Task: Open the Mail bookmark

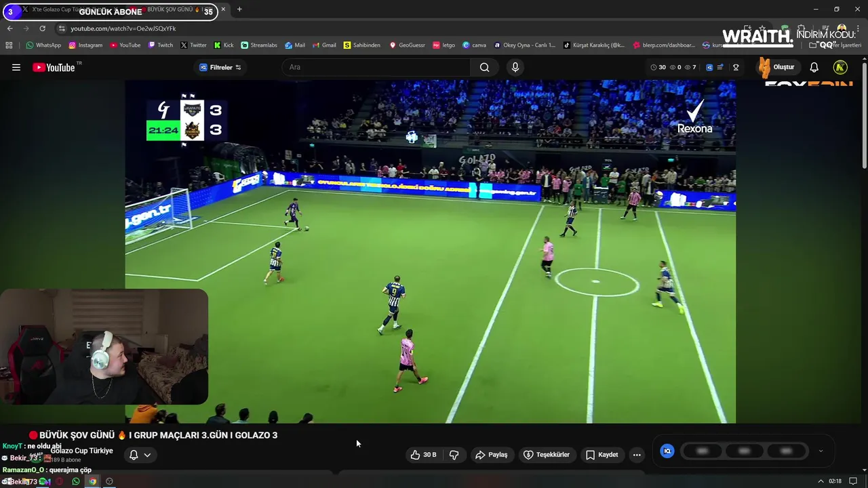Action: click(295, 45)
